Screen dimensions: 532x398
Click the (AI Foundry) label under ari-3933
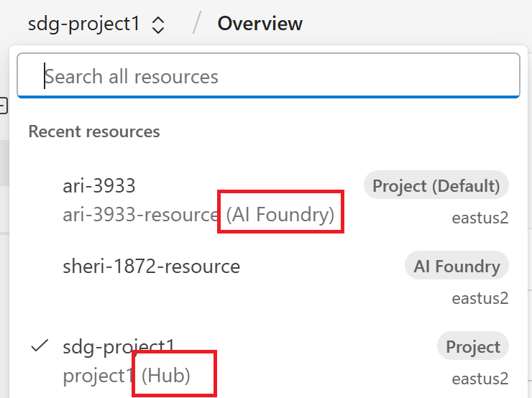[280, 214]
